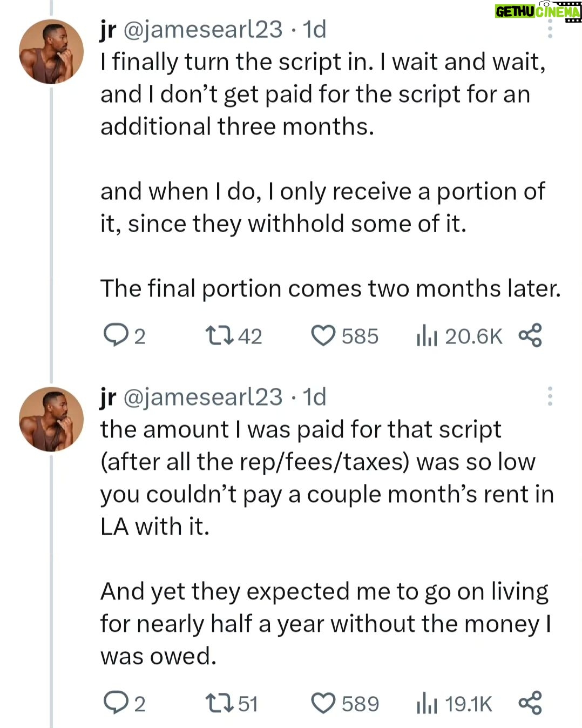The height and width of the screenshot is (728, 582).
Task: Reply to the "I finally turn the script" tweet
Action: pyautogui.click(x=114, y=335)
